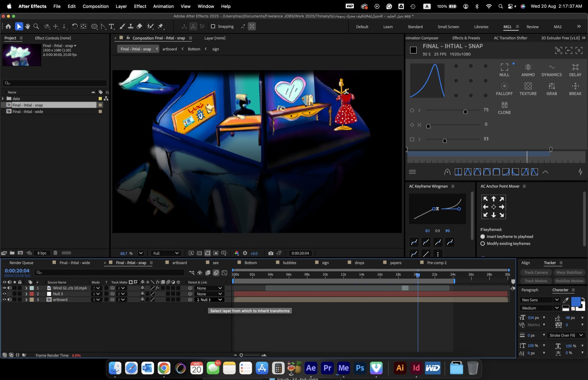Click the take snapshot camera icon
588x380 pixels.
[271, 253]
